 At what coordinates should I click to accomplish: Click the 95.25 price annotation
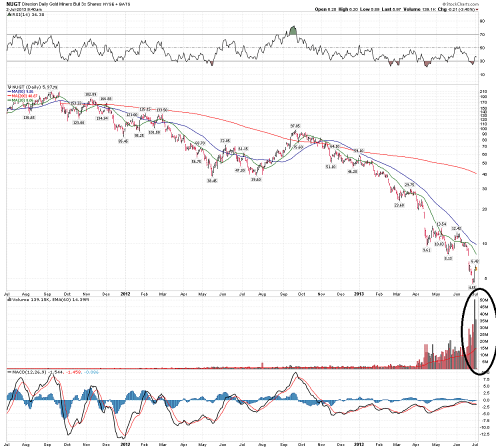pyautogui.click(x=139, y=135)
